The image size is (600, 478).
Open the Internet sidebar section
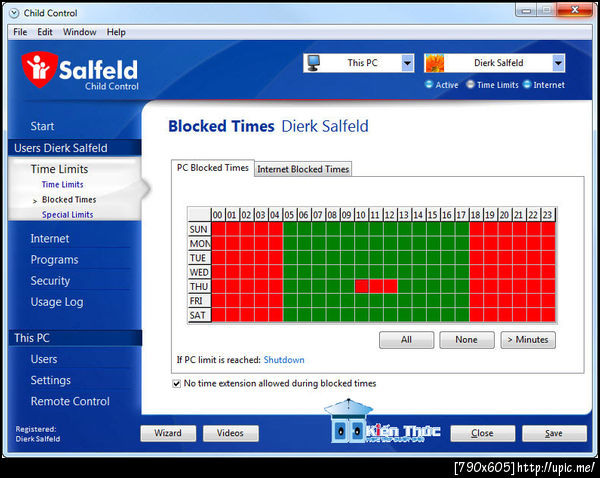coord(50,239)
